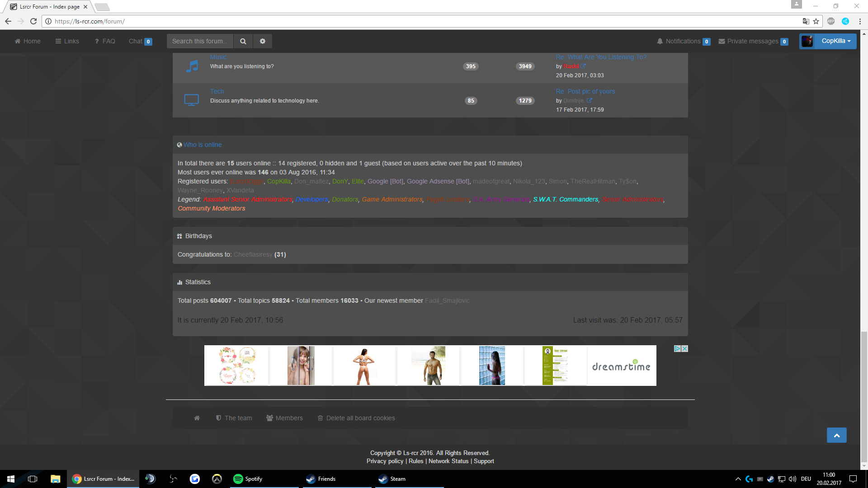The width and height of the screenshot is (868, 488).
Task: Open advanced search gear icon
Action: tap(263, 41)
